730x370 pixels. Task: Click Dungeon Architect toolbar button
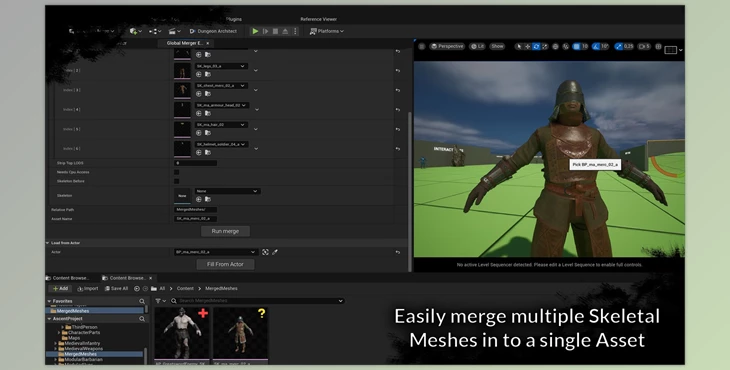213,31
